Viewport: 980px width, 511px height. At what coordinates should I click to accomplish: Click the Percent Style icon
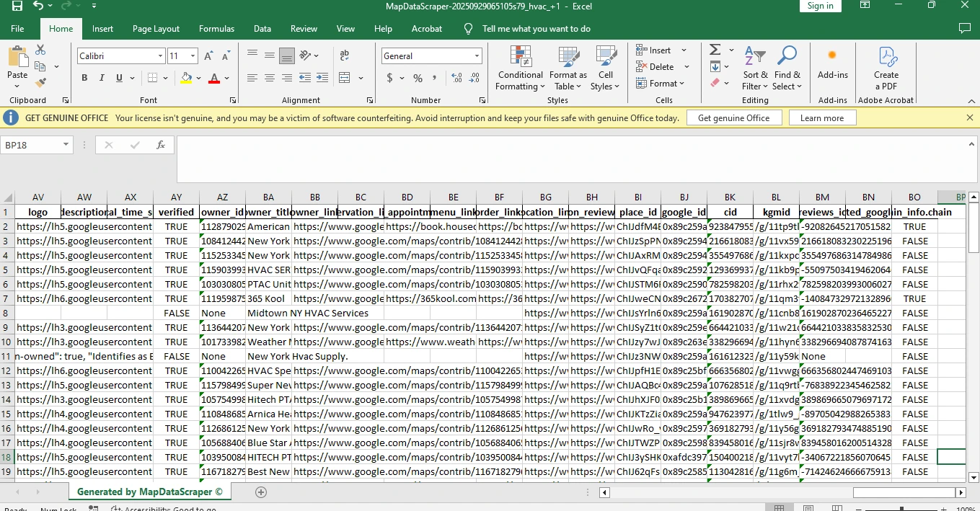[418, 78]
